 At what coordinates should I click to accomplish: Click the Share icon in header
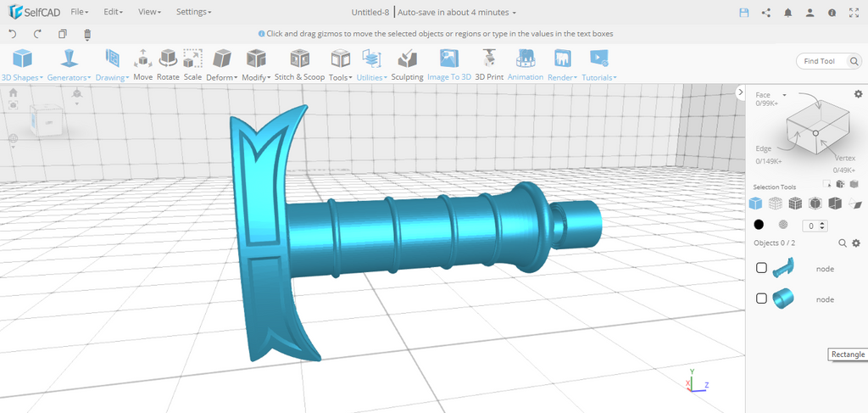[766, 12]
